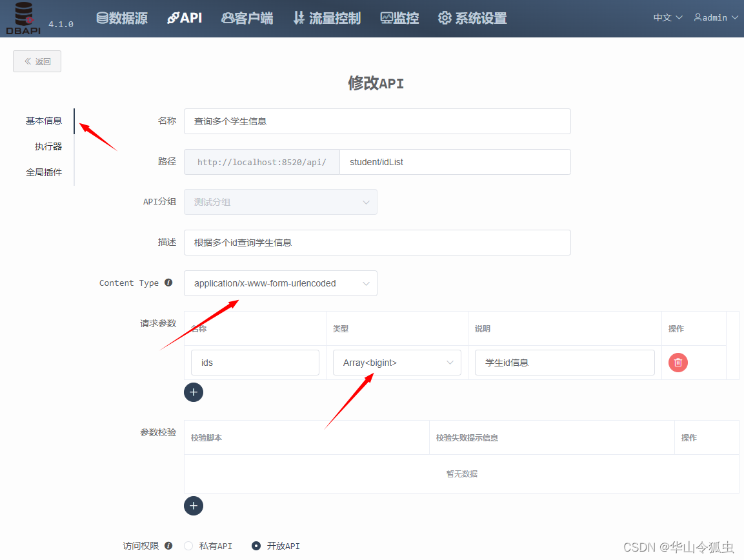Expand the 中文 language dropdown
744x560 pixels.
click(667, 18)
